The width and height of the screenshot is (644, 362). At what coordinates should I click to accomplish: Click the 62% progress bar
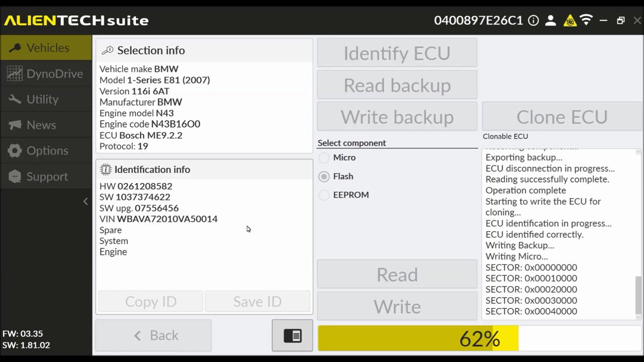pyautogui.click(x=479, y=338)
